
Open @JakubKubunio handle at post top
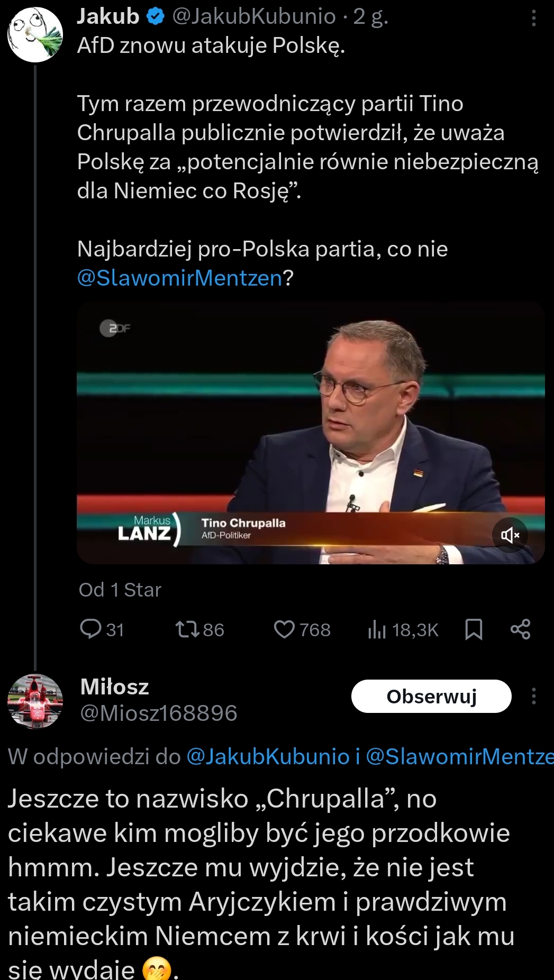254,17
